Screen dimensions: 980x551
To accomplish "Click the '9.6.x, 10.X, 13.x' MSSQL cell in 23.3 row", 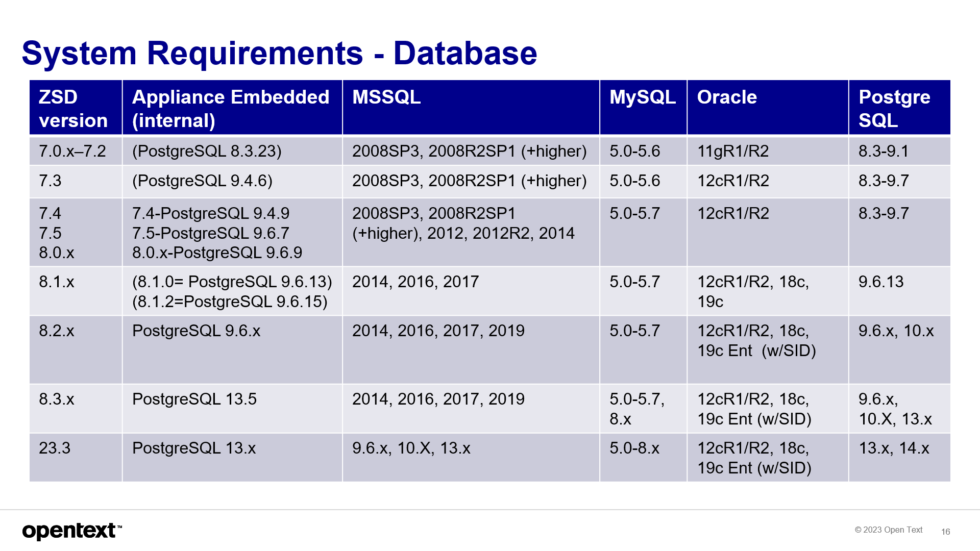I will point(471,458).
